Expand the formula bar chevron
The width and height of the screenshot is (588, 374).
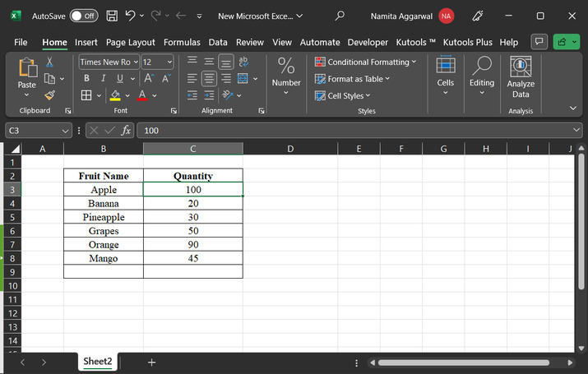tap(577, 130)
